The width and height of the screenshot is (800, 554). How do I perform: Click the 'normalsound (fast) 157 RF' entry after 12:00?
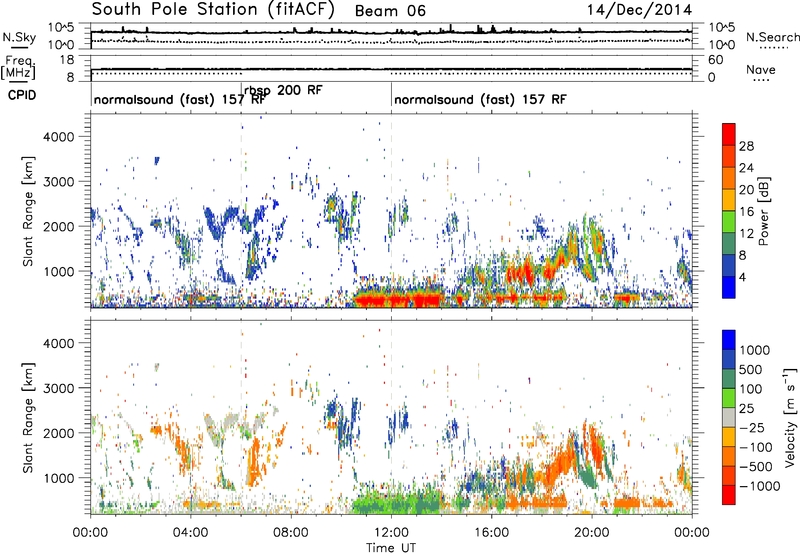480,99
